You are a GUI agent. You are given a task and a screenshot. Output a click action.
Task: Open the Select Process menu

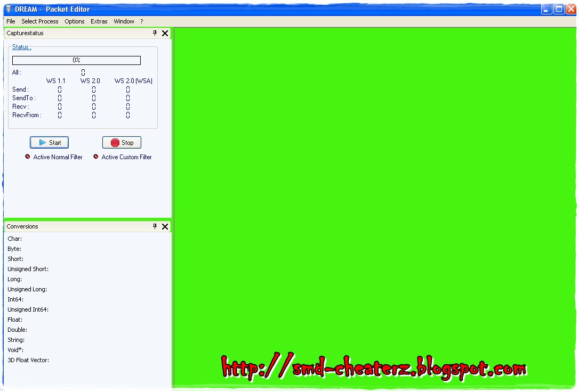(40, 21)
